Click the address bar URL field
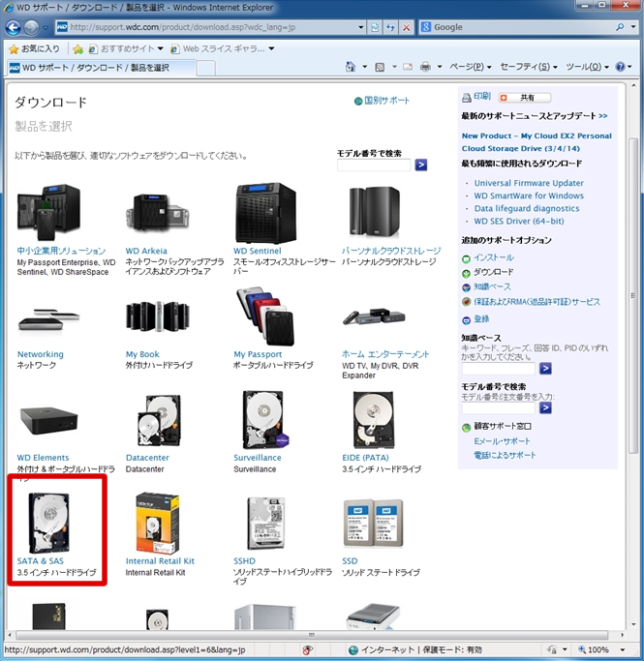Viewport: 644px width, 661px height. pyautogui.click(x=213, y=27)
